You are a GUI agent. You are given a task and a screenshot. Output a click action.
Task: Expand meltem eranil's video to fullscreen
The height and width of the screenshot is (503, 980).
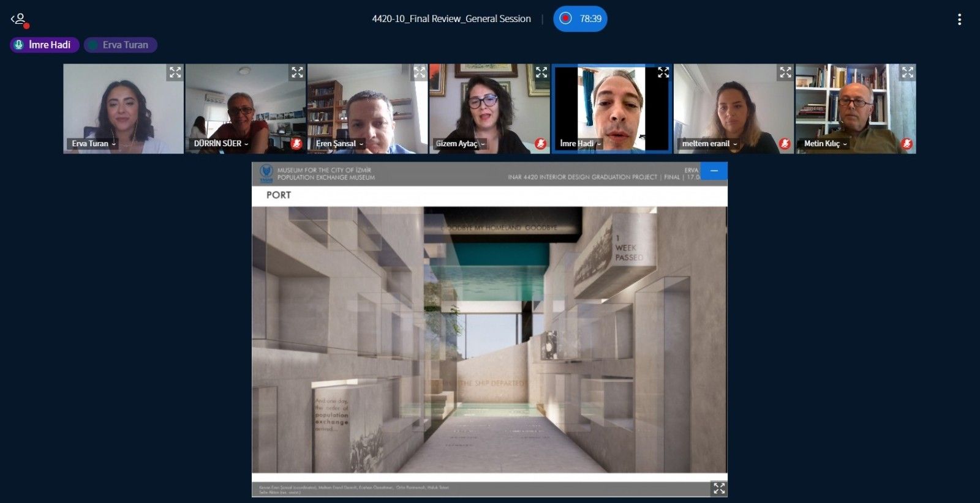tap(785, 73)
